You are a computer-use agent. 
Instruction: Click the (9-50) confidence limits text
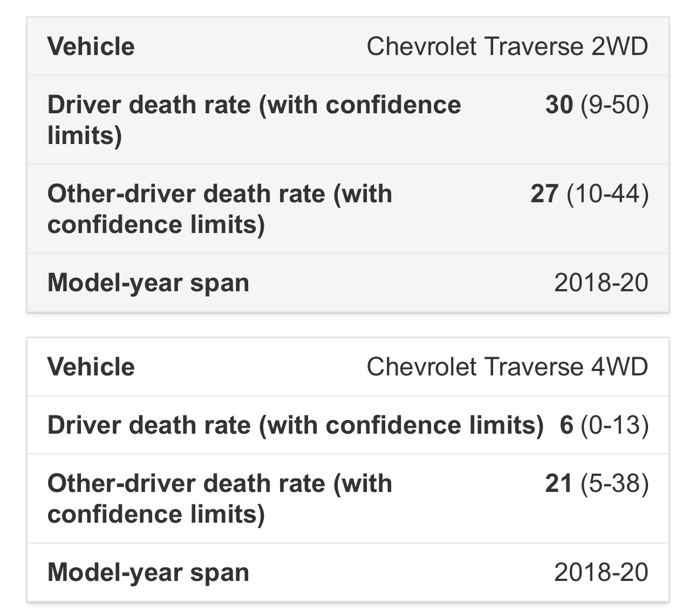coord(615,105)
